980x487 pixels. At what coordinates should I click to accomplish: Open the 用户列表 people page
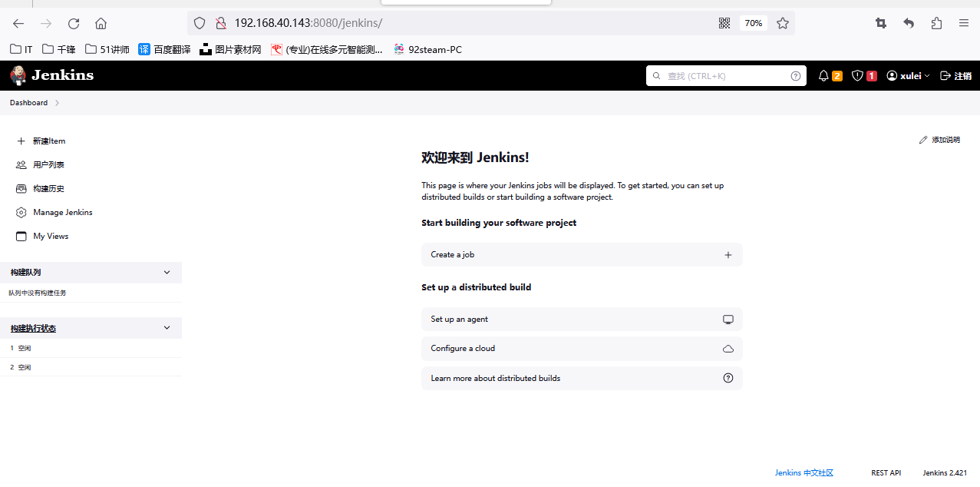tap(40, 165)
